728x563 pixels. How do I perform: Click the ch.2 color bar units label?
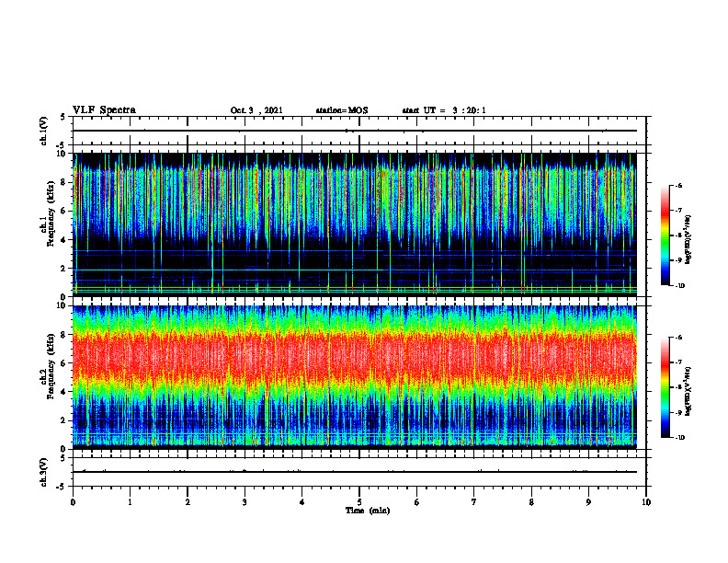click(689, 391)
